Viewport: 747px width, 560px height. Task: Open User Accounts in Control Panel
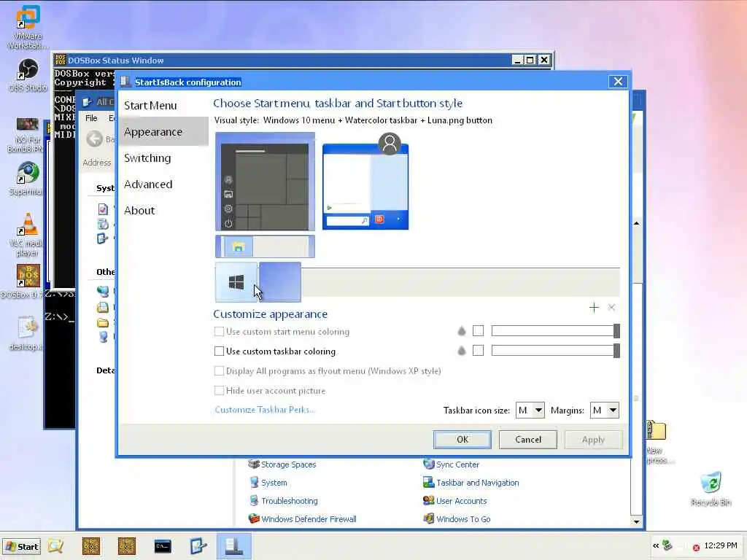tap(462, 501)
